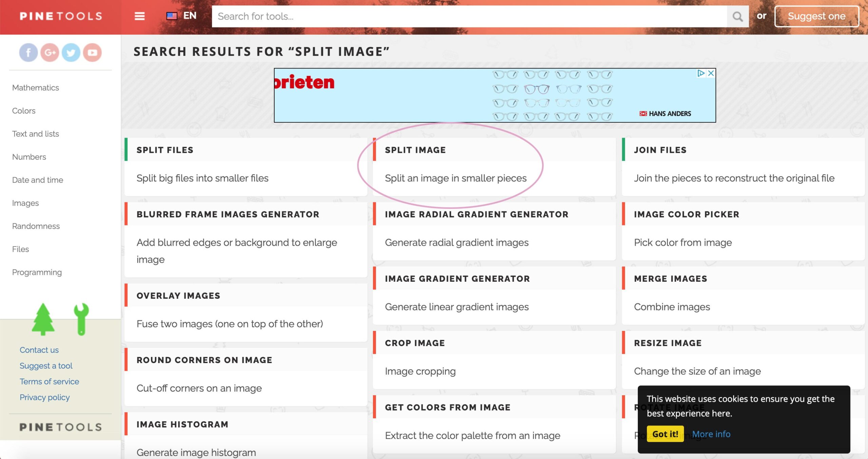Click the YouTube icon
This screenshot has width=868, height=459.
(x=92, y=53)
